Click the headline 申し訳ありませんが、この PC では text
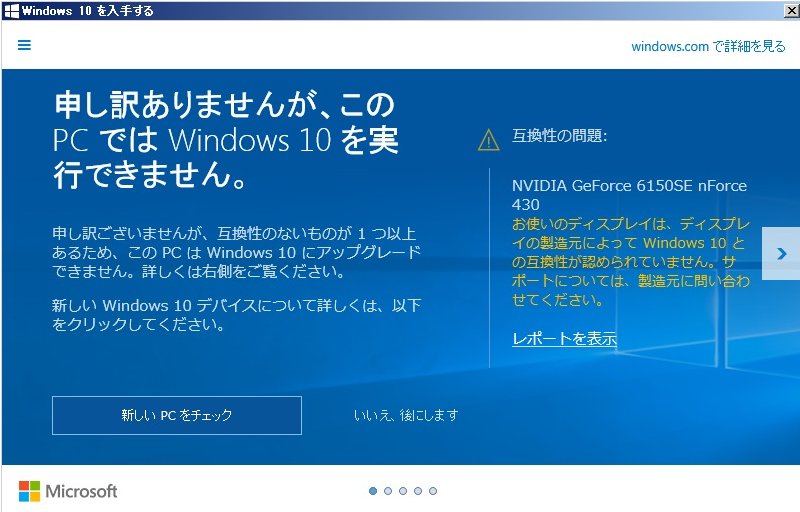The height and width of the screenshot is (512, 800). (x=226, y=139)
